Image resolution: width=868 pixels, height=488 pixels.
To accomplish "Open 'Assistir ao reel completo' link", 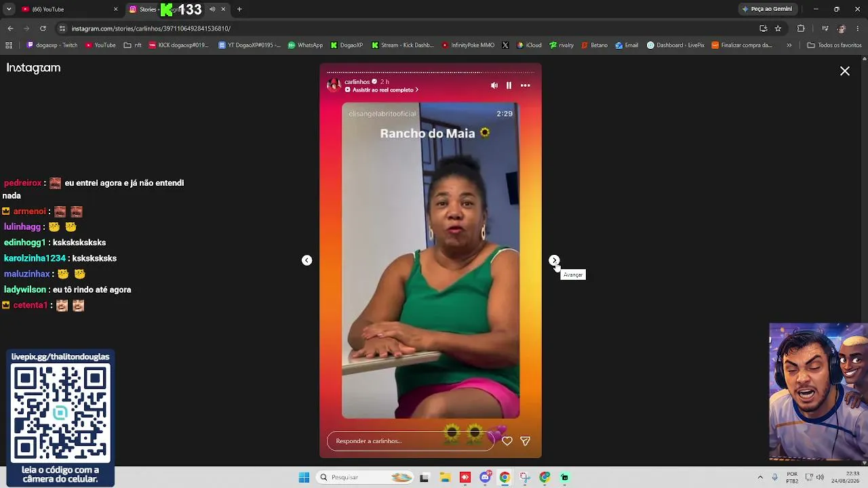I will click(382, 90).
